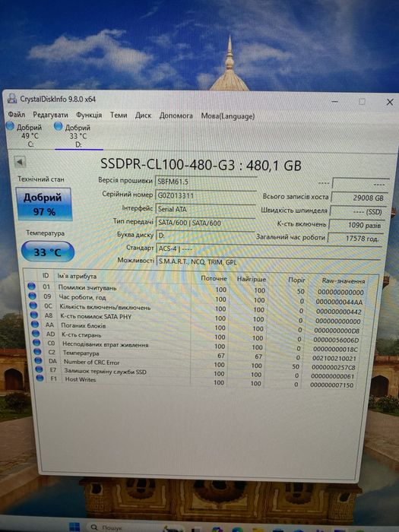The width and height of the screenshot is (399, 532).
Task: Click status dot of attribute 09 Час роботи
Action: pyautogui.click(x=32, y=296)
